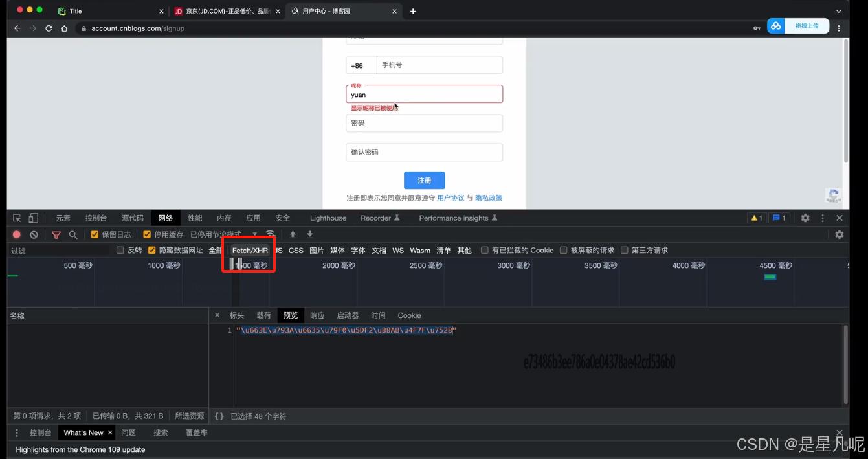Check 第三方请求 option

click(x=625, y=251)
